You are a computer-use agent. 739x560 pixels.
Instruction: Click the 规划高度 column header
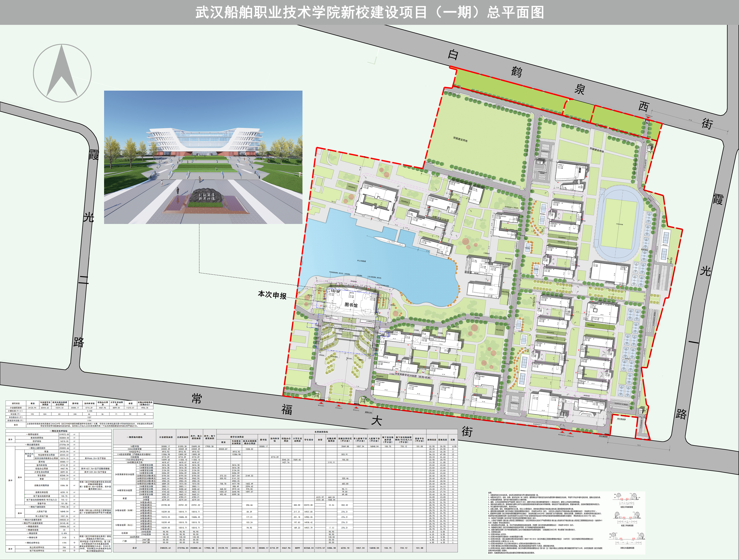pos(432,440)
